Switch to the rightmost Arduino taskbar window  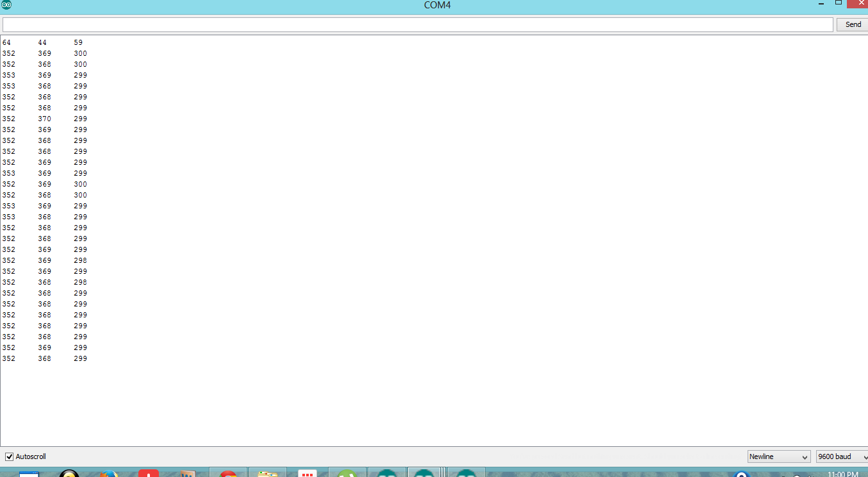466,473
